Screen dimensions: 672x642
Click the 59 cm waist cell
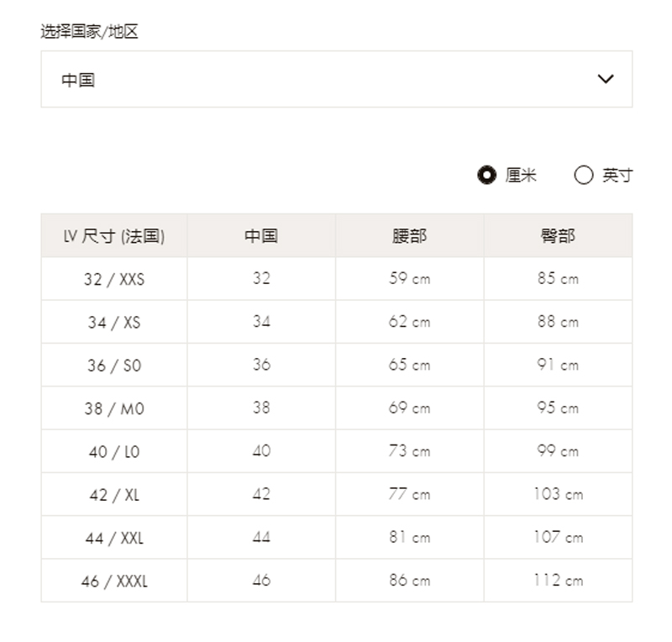(x=409, y=278)
